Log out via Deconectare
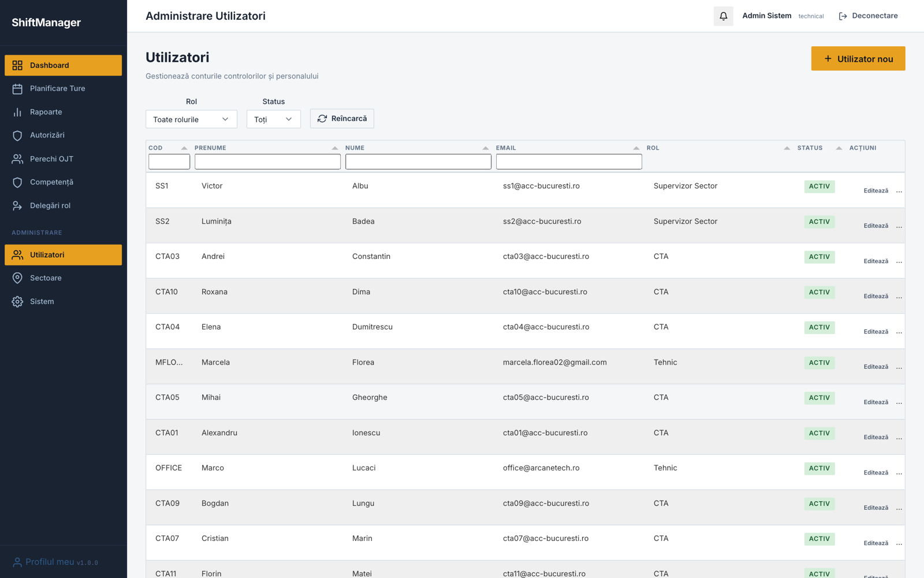Image resolution: width=924 pixels, height=578 pixels. [868, 16]
